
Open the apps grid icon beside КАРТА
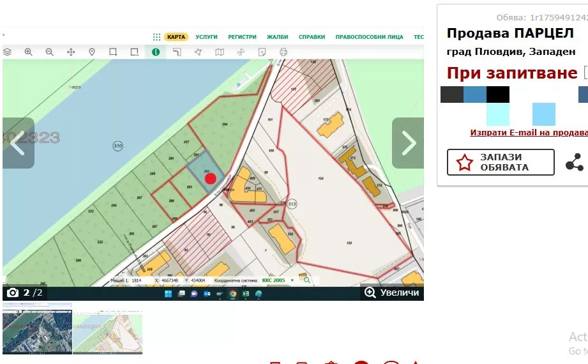point(156,37)
